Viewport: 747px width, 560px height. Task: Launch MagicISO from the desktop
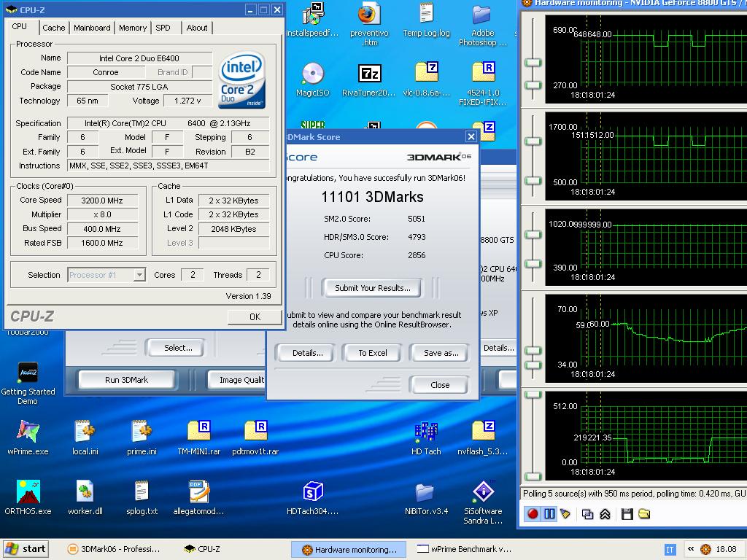coord(312,79)
